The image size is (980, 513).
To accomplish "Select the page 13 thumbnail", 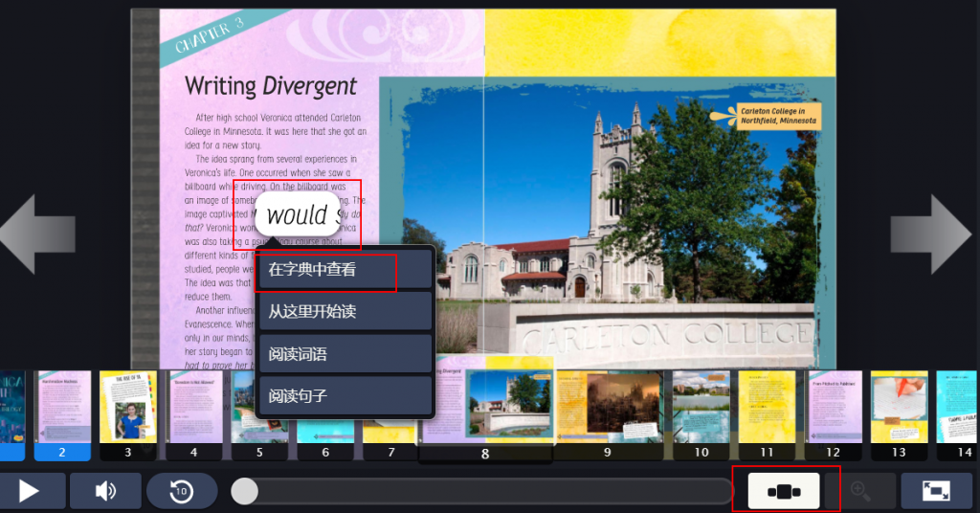I will point(899,408).
